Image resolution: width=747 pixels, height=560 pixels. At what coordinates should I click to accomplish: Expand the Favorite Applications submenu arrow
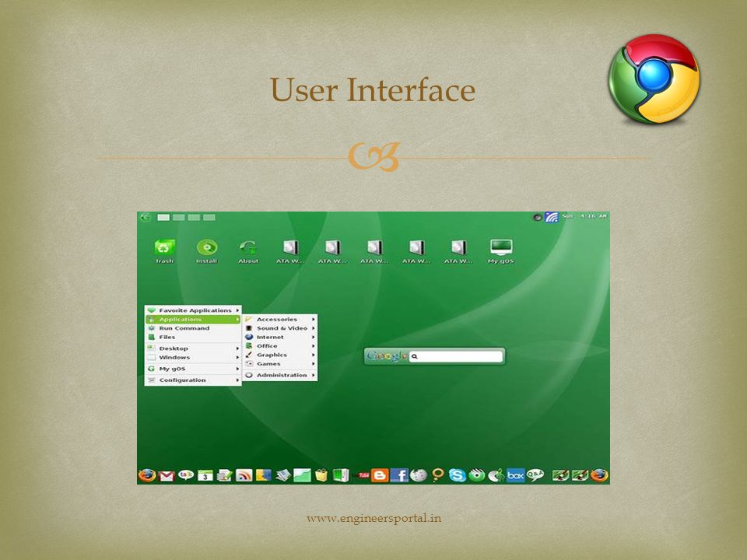tap(237, 310)
